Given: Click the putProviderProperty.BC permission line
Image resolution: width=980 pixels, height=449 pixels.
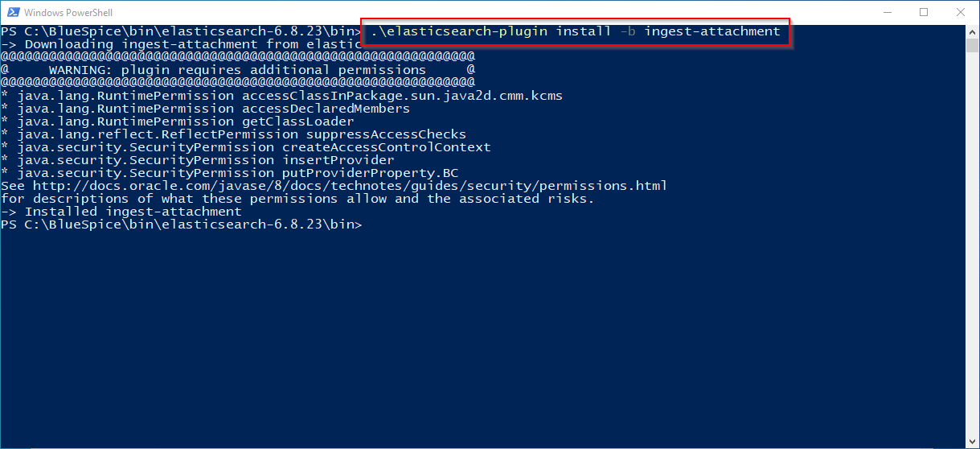Looking at the screenshot, I should pos(237,173).
